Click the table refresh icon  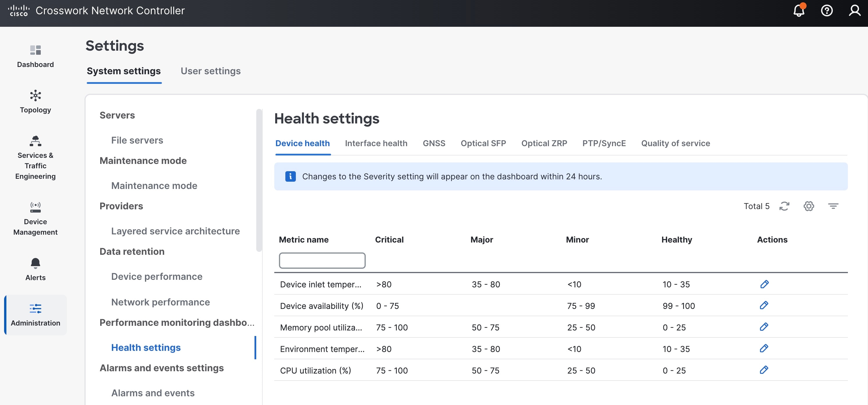click(784, 206)
